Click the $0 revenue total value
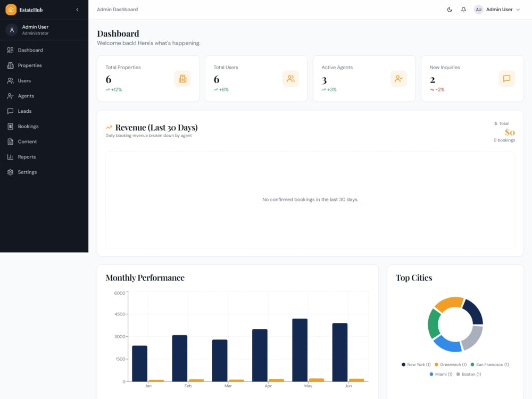This screenshot has height=399, width=532. pos(510,132)
